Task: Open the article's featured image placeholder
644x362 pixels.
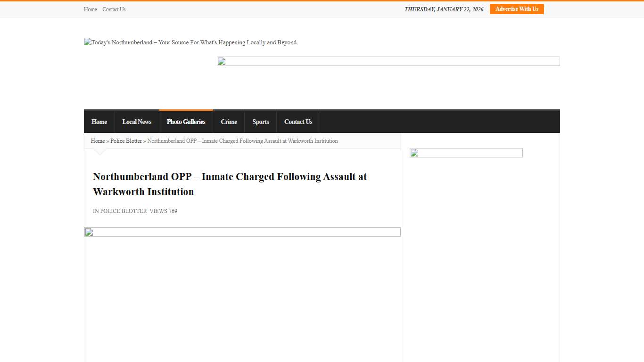Action: [x=242, y=232]
